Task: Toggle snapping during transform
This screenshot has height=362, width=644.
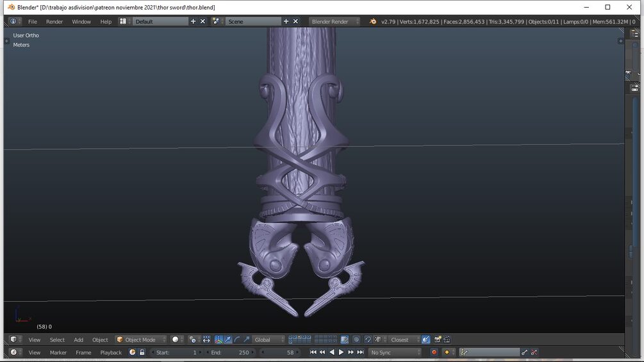Action: (x=368, y=340)
